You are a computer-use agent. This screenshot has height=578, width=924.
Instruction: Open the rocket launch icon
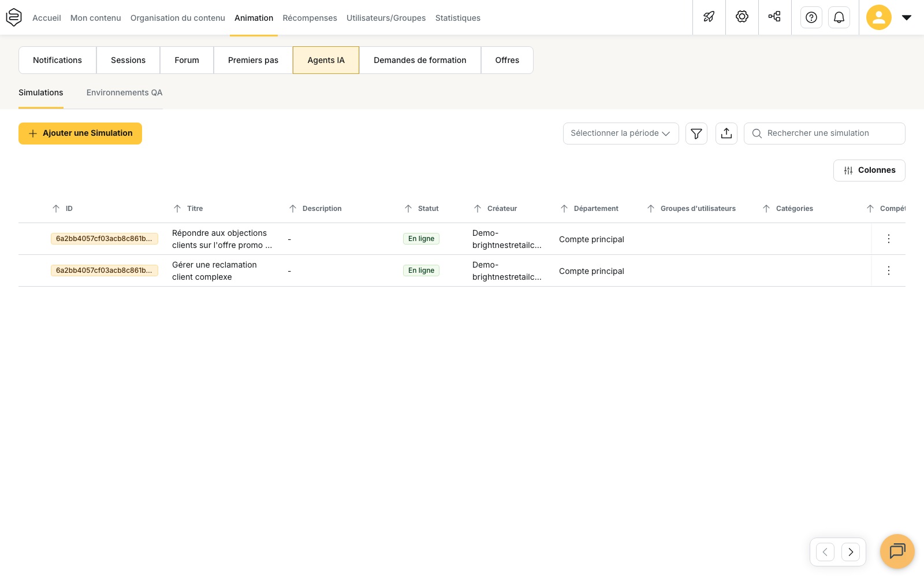point(709,17)
